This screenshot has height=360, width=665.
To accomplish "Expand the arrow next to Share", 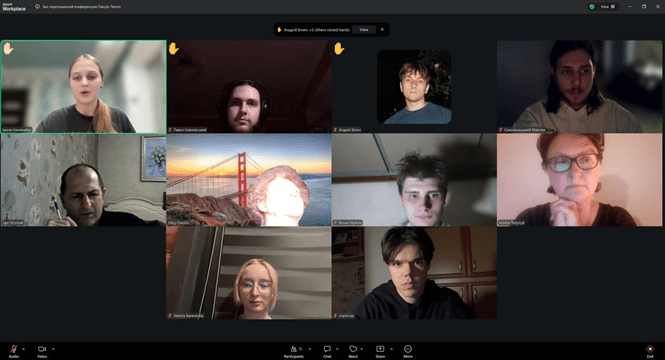I will (x=391, y=349).
